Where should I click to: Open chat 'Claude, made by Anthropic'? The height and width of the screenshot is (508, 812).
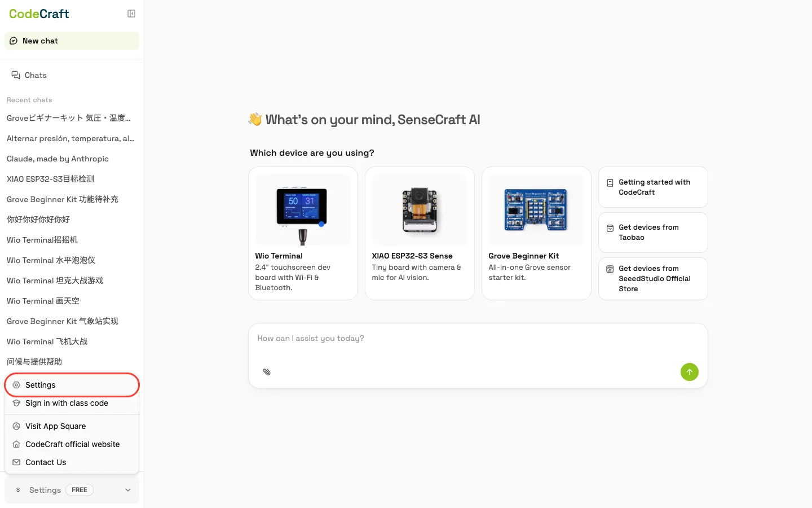58,159
